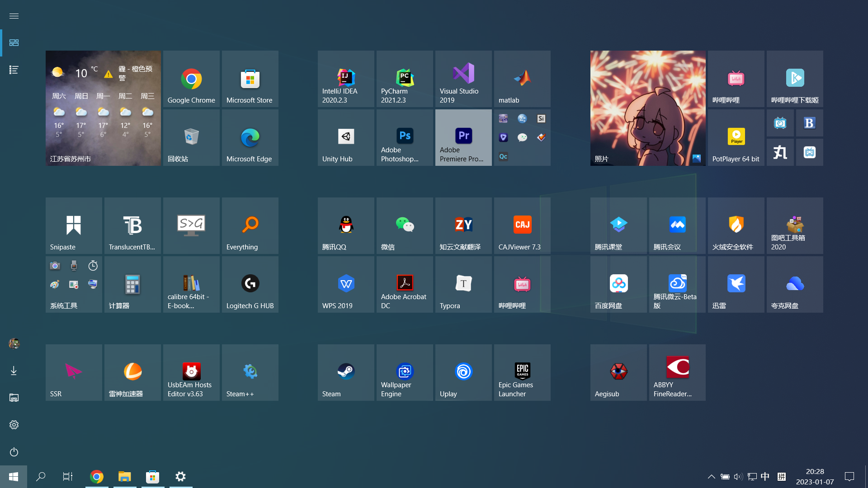
Task: Open the Google Chrome tile
Action: tap(191, 79)
